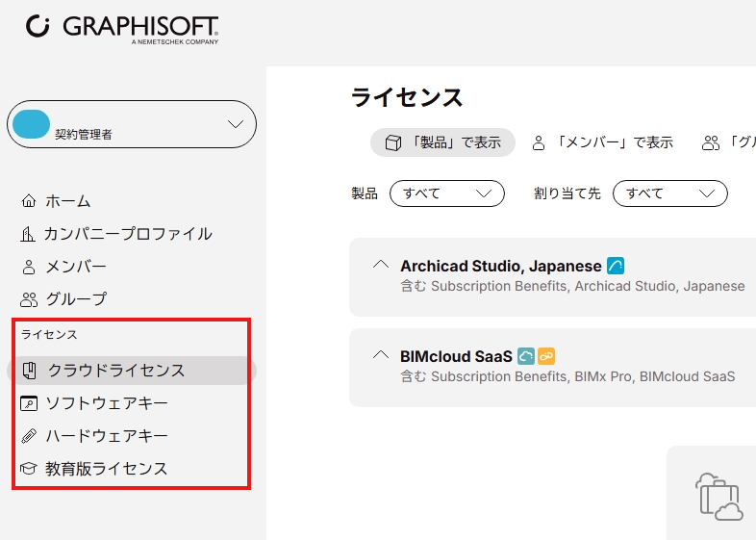Image resolution: width=756 pixels, height=540 pixels.
Task: Open ソフトウェアキー page
Action: [107, 403]
